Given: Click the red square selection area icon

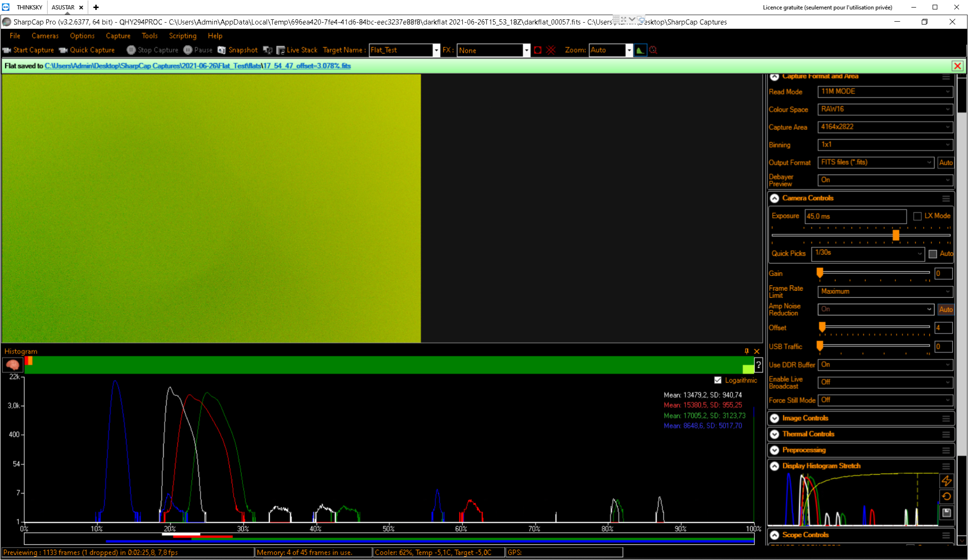Looking at the screenshot, I should pyautogui.click(x=537, y=50).
